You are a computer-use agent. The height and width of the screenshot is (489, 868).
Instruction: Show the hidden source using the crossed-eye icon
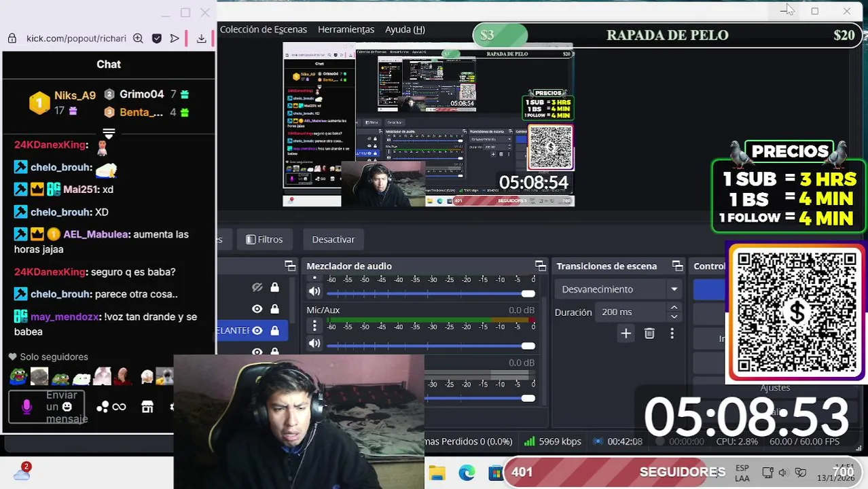(x=257, y=287)
